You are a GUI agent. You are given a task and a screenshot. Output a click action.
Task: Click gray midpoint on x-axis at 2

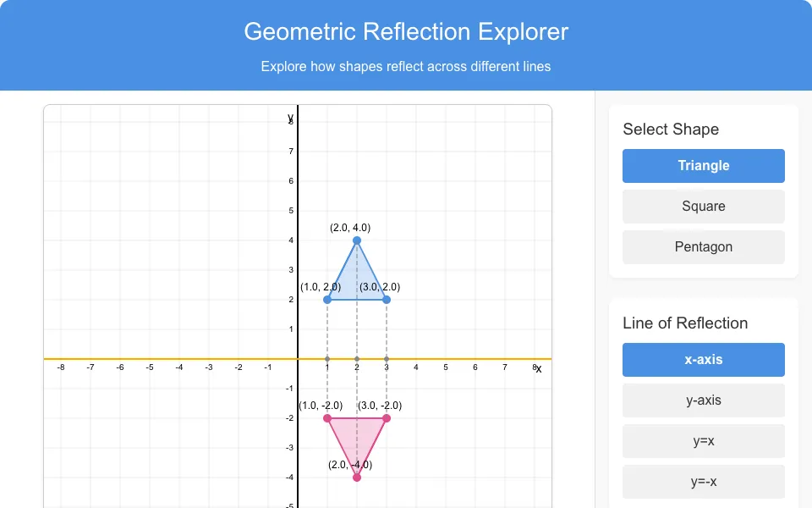pos(357,359)
